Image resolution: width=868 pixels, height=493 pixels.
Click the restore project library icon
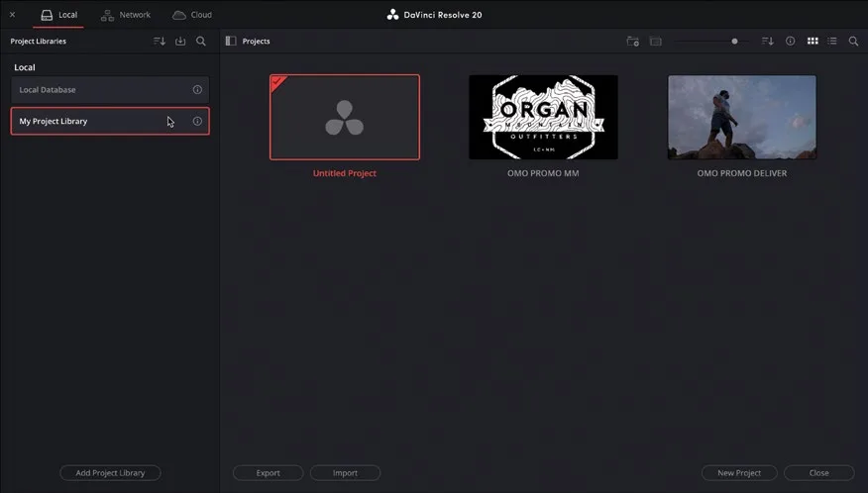[x=180, y=41]
